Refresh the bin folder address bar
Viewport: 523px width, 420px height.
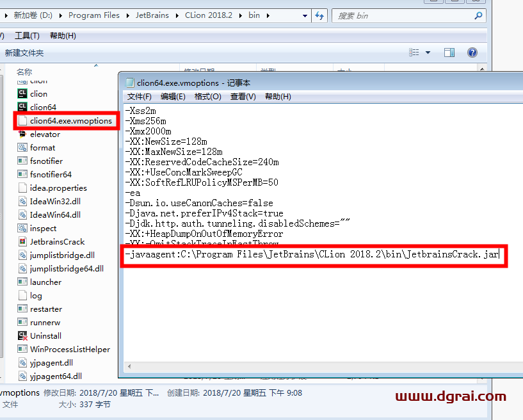pyautogui.click(x=319, y=15)
